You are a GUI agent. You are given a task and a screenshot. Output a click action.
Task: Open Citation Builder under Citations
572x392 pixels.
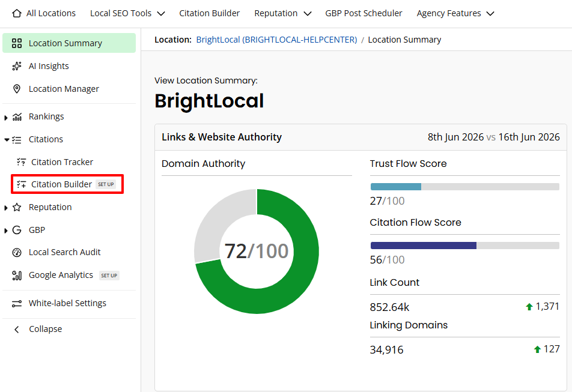61,184
